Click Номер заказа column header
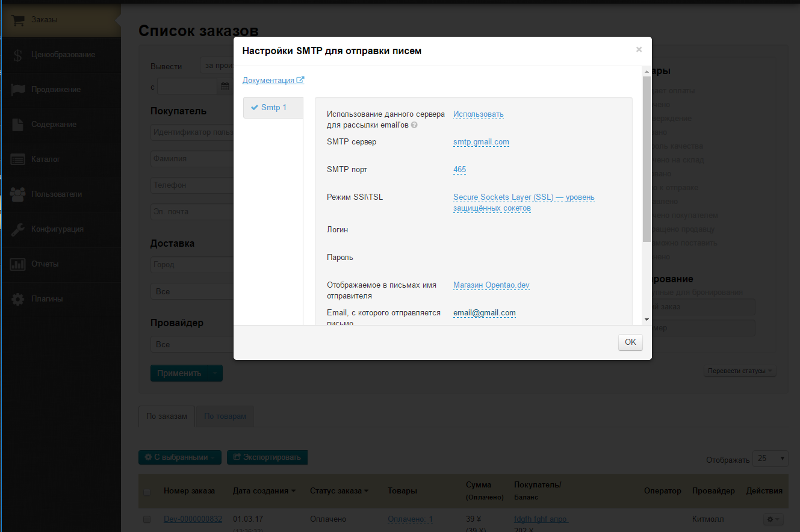 point(189,491)
